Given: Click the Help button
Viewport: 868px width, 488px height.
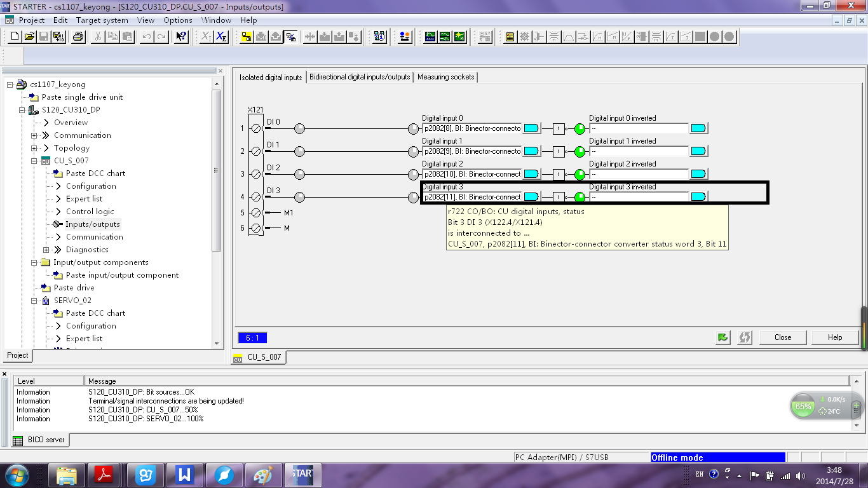Looking at the screenshot, I should 835,337.
